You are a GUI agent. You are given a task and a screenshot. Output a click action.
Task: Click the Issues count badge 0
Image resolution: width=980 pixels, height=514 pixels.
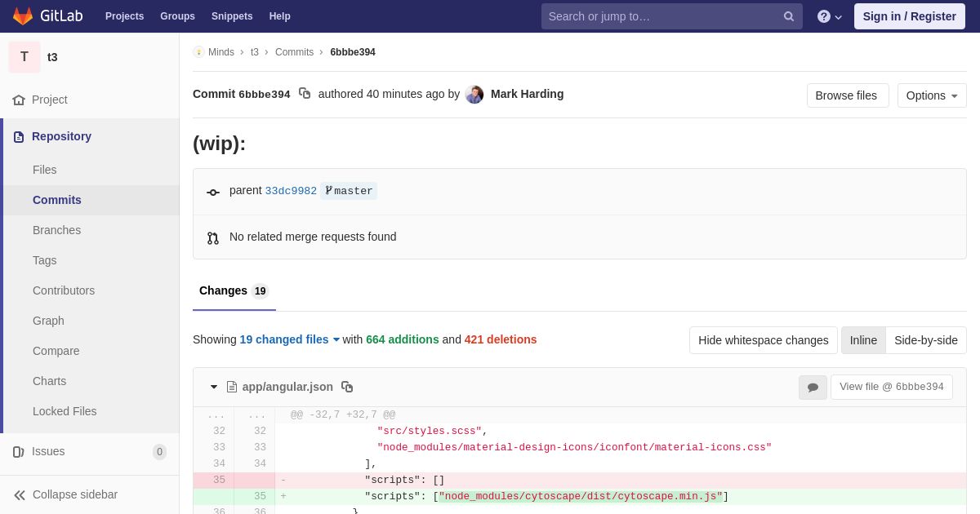click(x=159, y=452)
